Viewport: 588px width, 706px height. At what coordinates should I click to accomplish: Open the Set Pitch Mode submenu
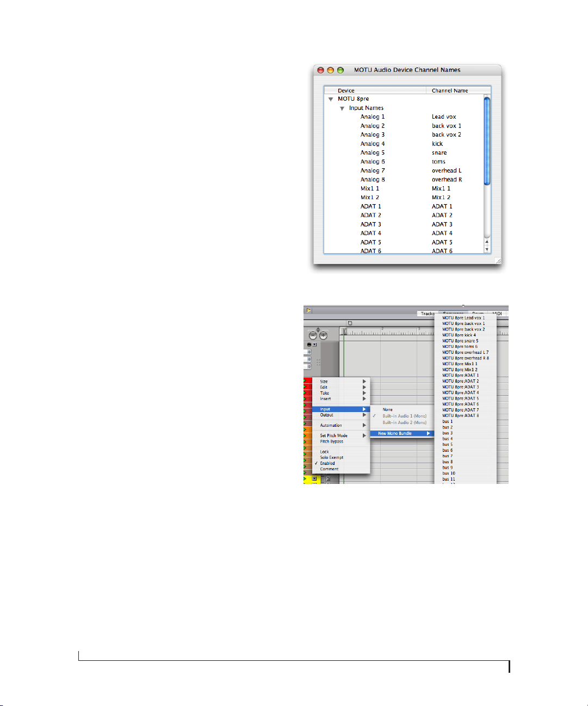point(341,435)
